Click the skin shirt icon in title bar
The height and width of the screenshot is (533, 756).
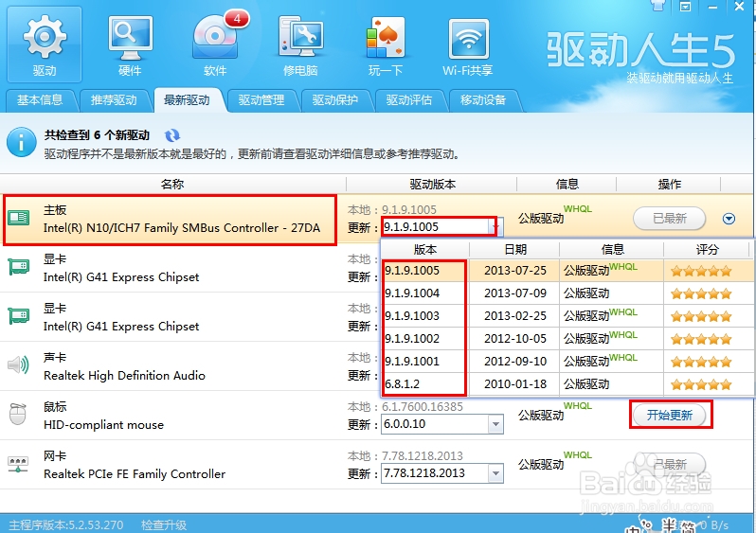tap(657, 6)
